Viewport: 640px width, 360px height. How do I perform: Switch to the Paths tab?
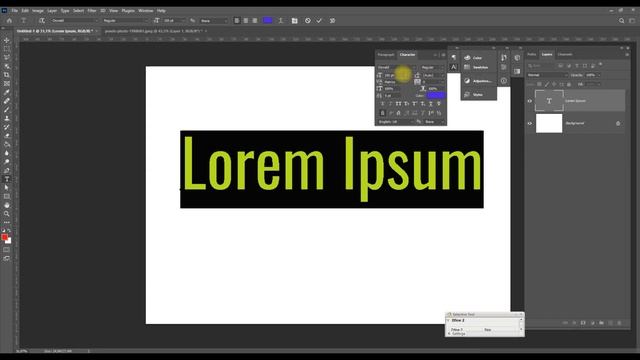[532, 54]
